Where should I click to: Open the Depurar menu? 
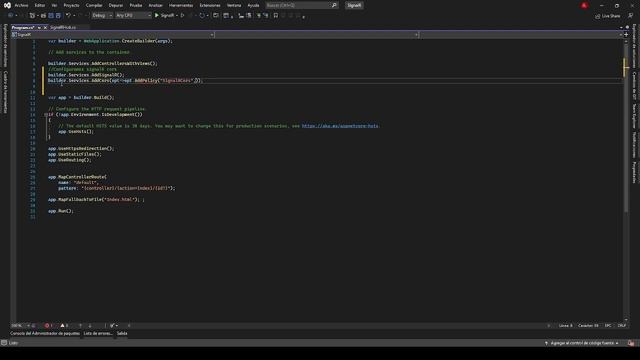(116, 5)
